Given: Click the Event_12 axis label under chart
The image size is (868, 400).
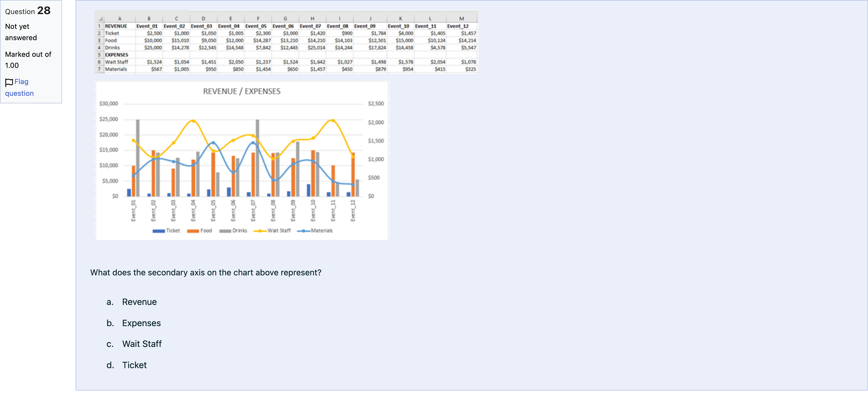Looking at the screenshot, I should (353, 211).
